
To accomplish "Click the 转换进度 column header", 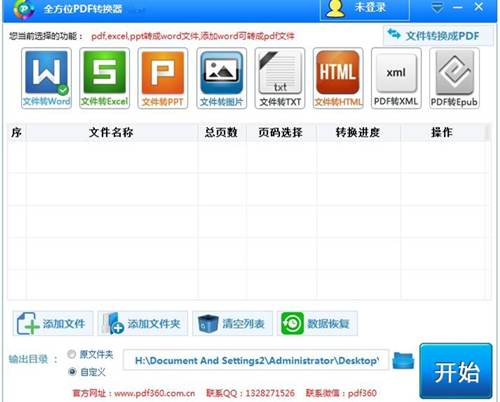I will click(358, 132).
